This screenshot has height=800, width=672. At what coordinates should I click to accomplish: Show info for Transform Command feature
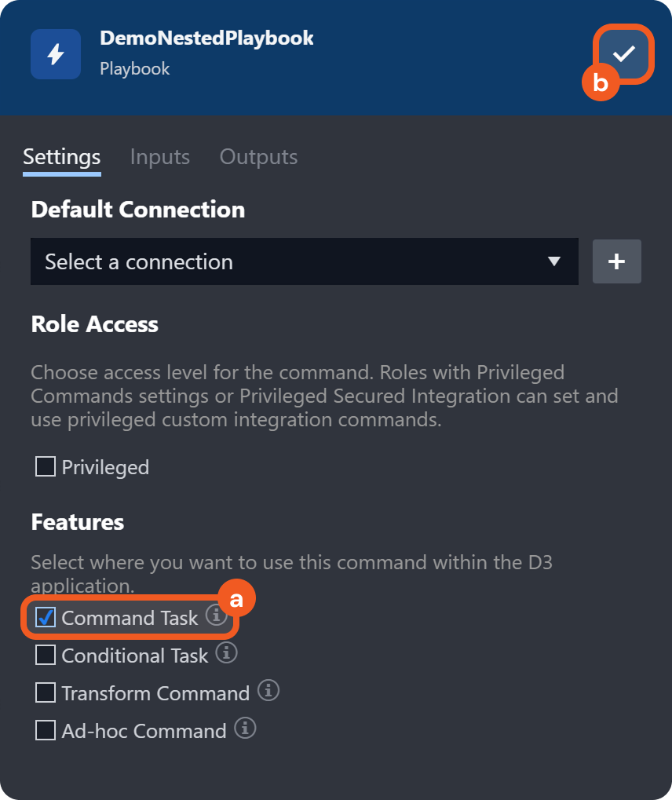pyautogui.click(x=268, y=691)
